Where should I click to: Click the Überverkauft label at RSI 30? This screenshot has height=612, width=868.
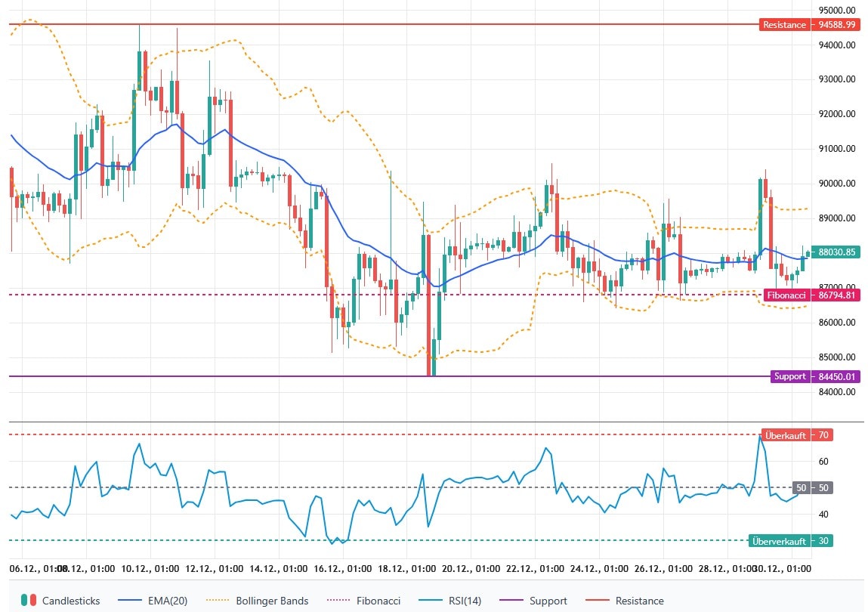[780, 540]
